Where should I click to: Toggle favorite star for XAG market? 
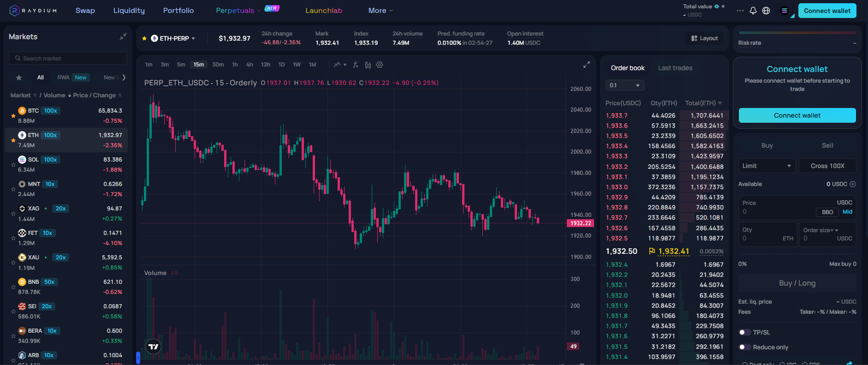pyautogui.click(x=13, y=214)
